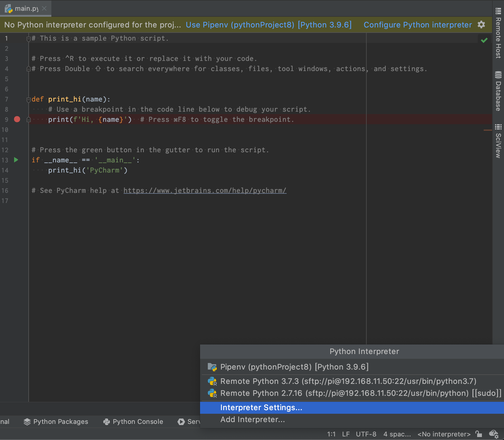Run the script from the line 13 gutter arrow

pos(16,160)
